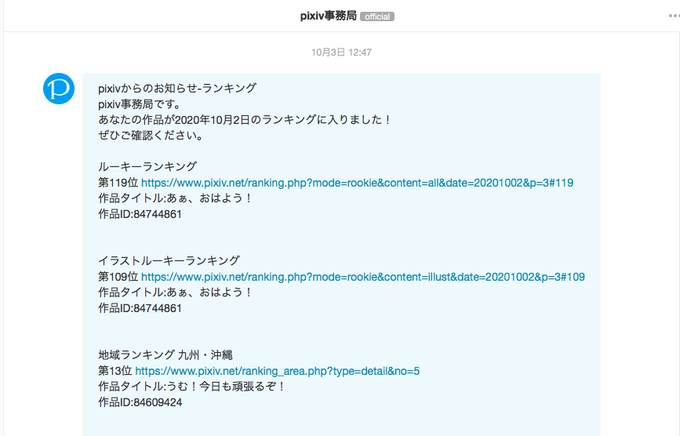
Task: Click the 地域ランキング 九州・沖縄 heading
Action: point(165,355)
